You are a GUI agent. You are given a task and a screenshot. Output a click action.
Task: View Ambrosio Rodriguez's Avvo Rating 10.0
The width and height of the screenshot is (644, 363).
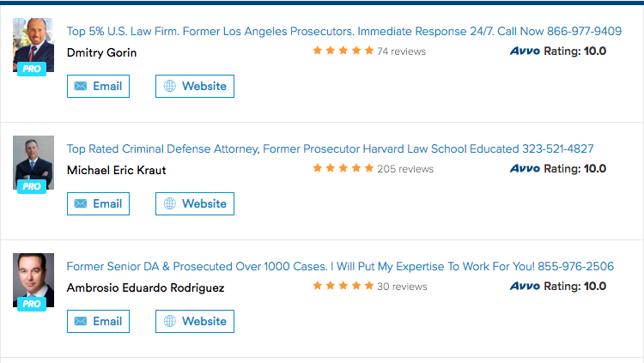558,287
